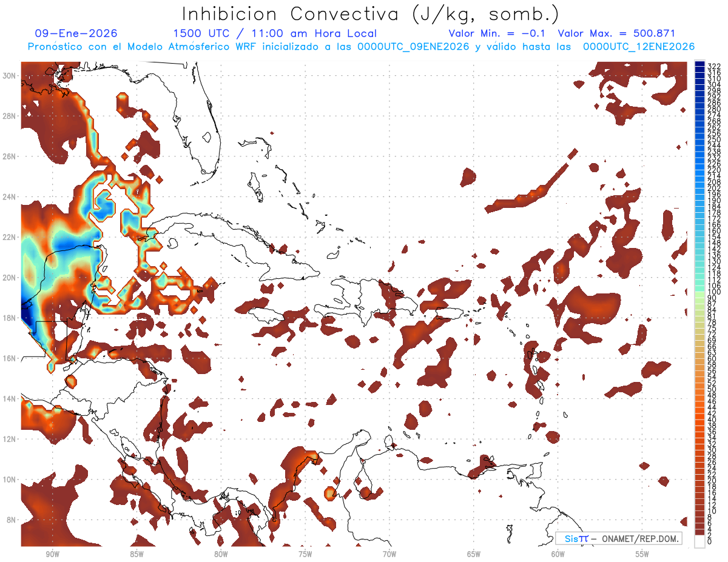Click the 20N latitude label
The height and width of the screenshot is (562, 728).
[x=10, y=277]
